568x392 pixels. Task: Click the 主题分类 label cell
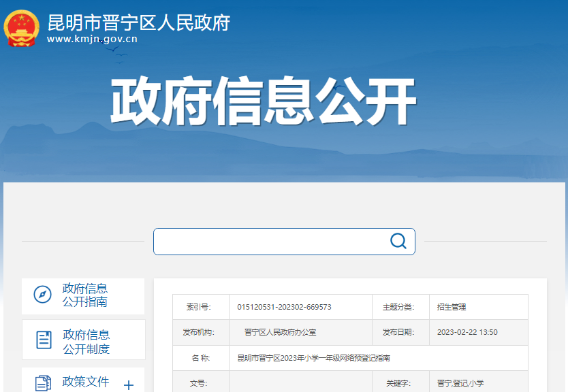tap(400, 307)
